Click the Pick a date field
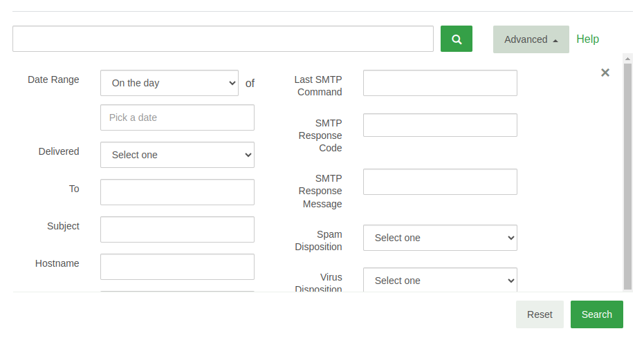The image size is (644, 340). tap(177, 117)
